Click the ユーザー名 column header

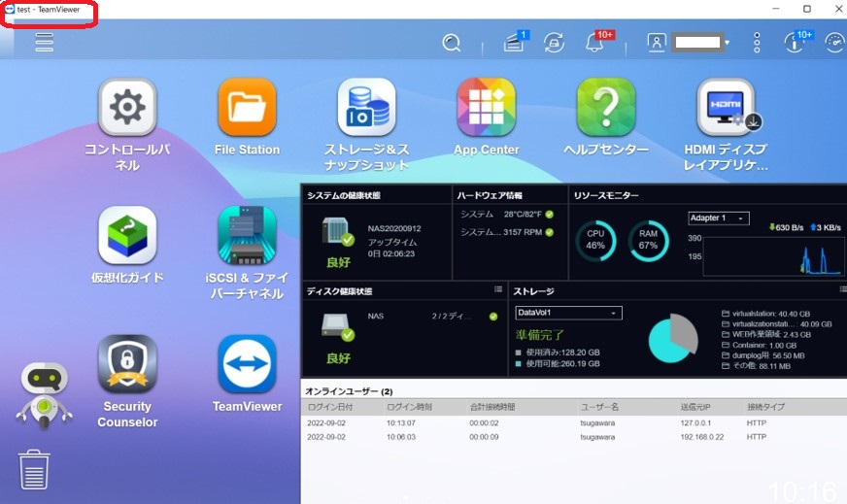click(599, 407)
